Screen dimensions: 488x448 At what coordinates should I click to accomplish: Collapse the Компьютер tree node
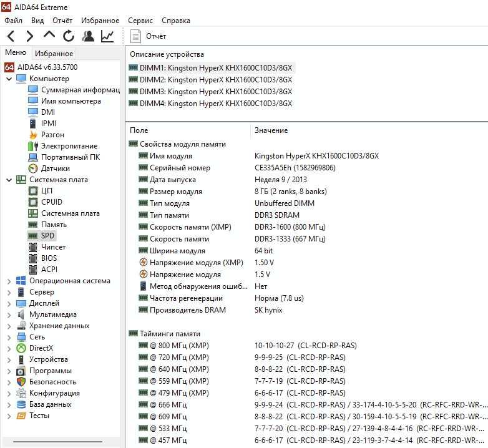pos(9,79)
